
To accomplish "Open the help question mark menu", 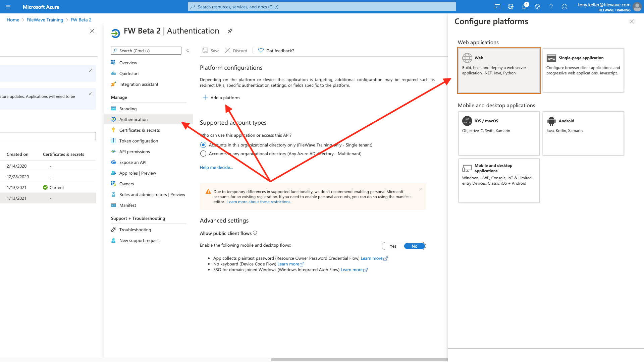I will (x=551, y=7).
